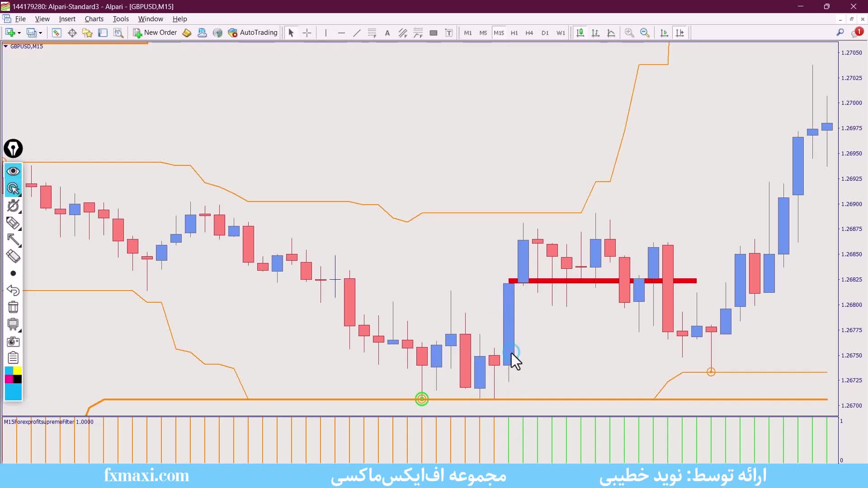Switch chart timeframe to H1
The height and width of the screenshot is (488, 868).
[514, 33]
